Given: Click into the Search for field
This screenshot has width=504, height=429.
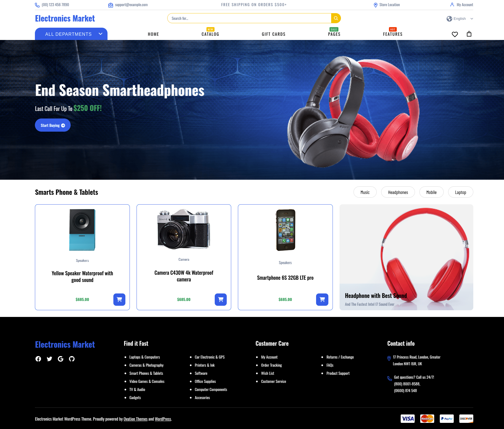Looking at the screenshot, I should pyautogui.click(x=249, y=18).
